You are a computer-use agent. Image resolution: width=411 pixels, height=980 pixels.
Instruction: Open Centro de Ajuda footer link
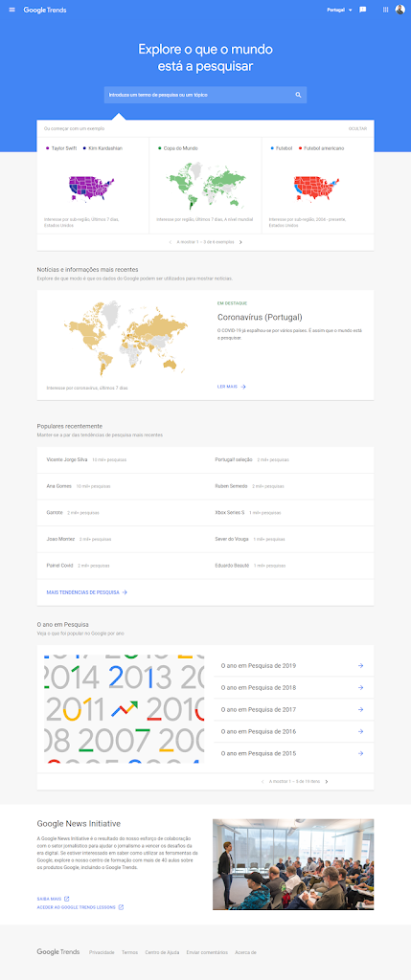click(x=162, y=952)
